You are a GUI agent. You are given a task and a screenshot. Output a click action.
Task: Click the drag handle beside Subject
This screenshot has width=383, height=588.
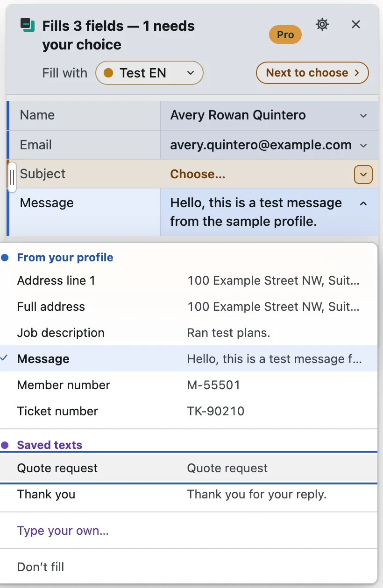[x=12, y=177]
